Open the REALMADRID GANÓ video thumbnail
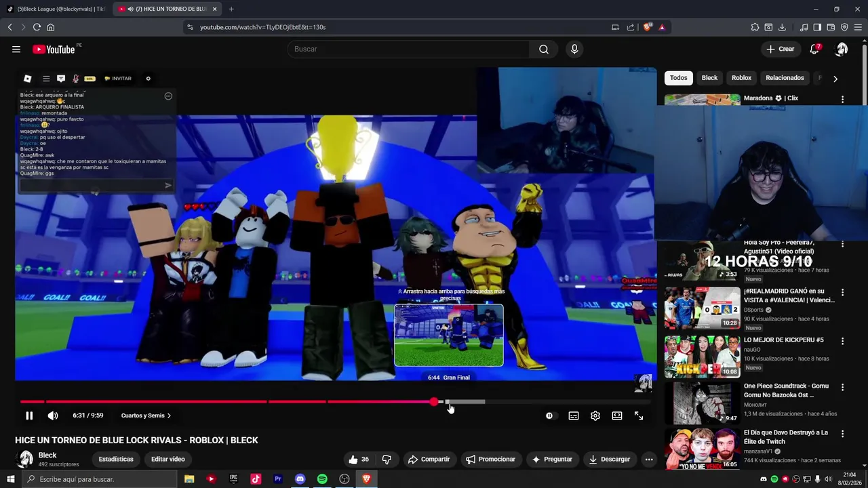This screenshot has width=868, height=488. (702, 308)
